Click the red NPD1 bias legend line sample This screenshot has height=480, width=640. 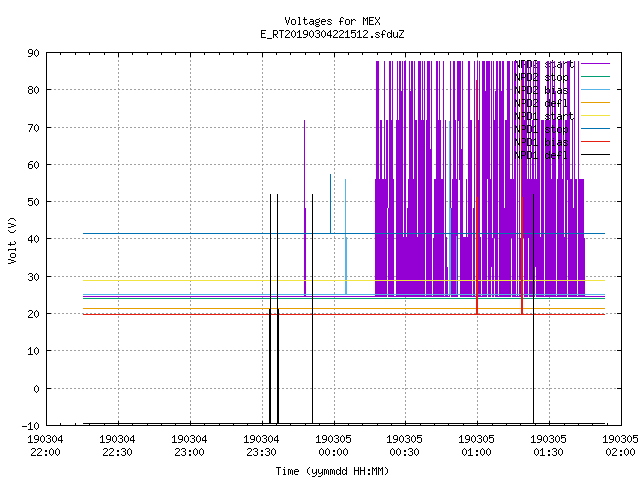[595, 142]
